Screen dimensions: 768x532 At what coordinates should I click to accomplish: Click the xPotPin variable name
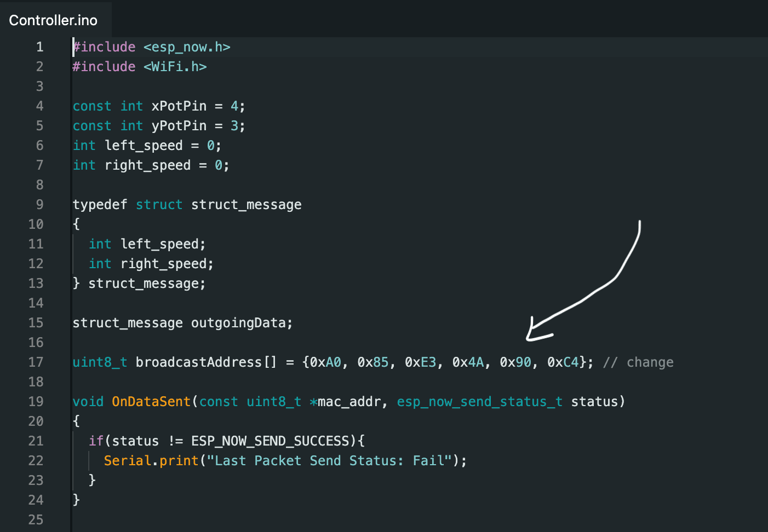179,106
